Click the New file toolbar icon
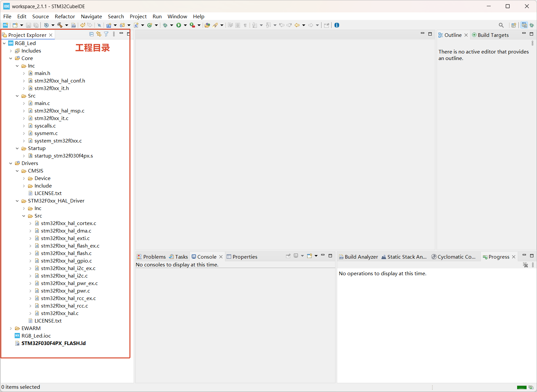537x392 pixels. tap(15, 25)
